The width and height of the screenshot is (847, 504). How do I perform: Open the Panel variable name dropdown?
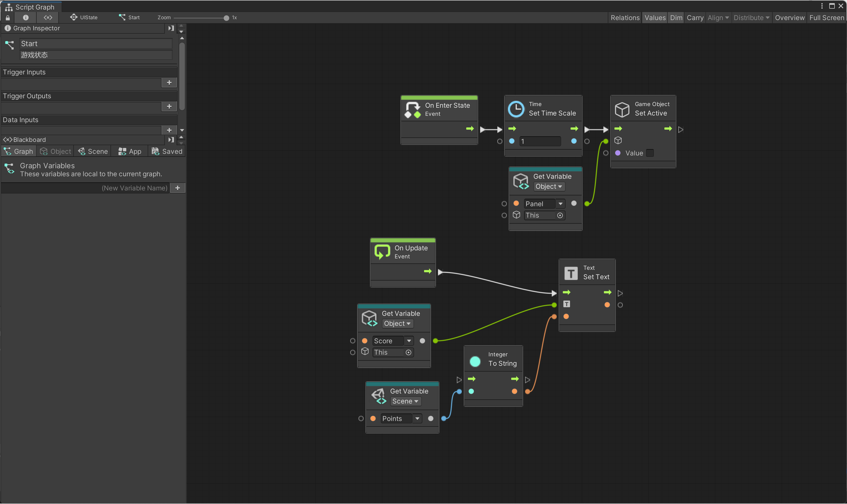click(560, 204)
